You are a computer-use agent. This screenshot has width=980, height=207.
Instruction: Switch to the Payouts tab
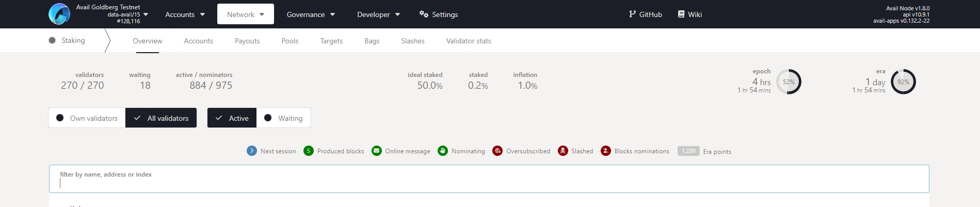(247, 41)
